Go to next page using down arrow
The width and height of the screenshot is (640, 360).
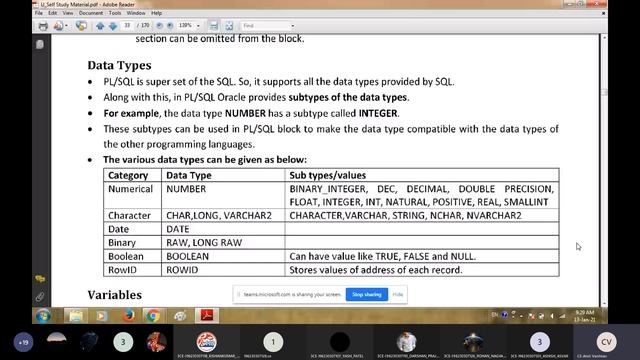click(113, 26)
